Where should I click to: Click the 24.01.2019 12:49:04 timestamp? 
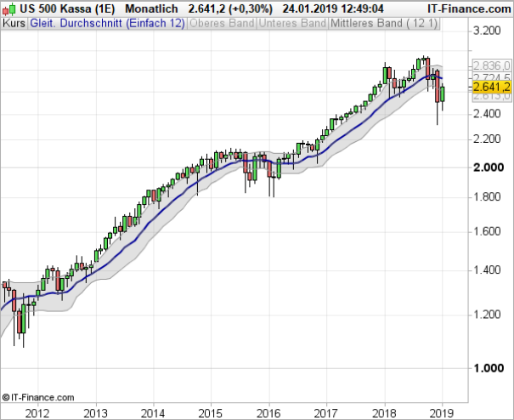click(333, 9)
